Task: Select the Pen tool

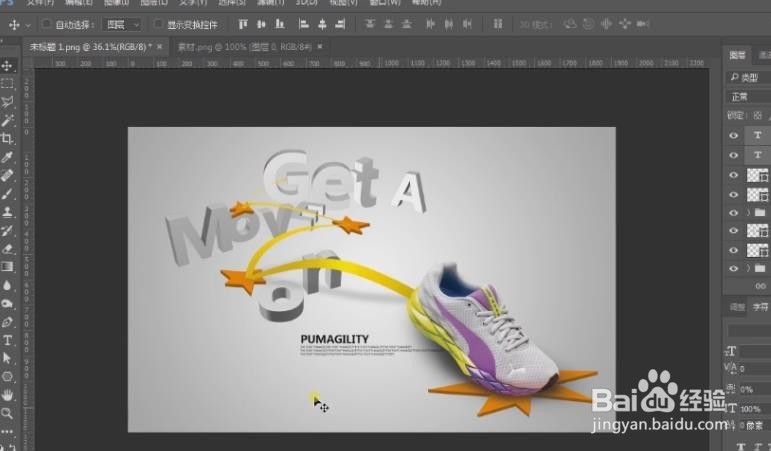Action: pos(7,322)
